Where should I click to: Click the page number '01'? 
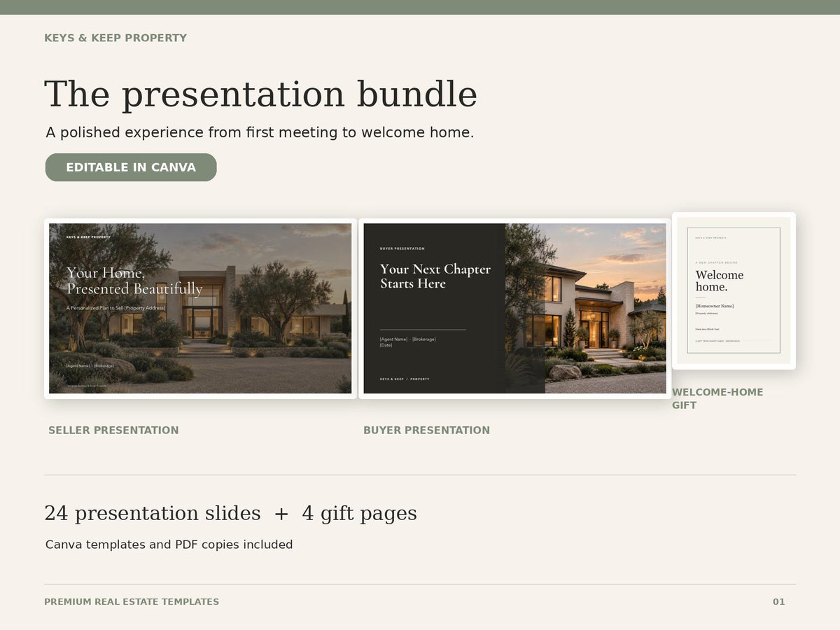click(x=779, y=602)
